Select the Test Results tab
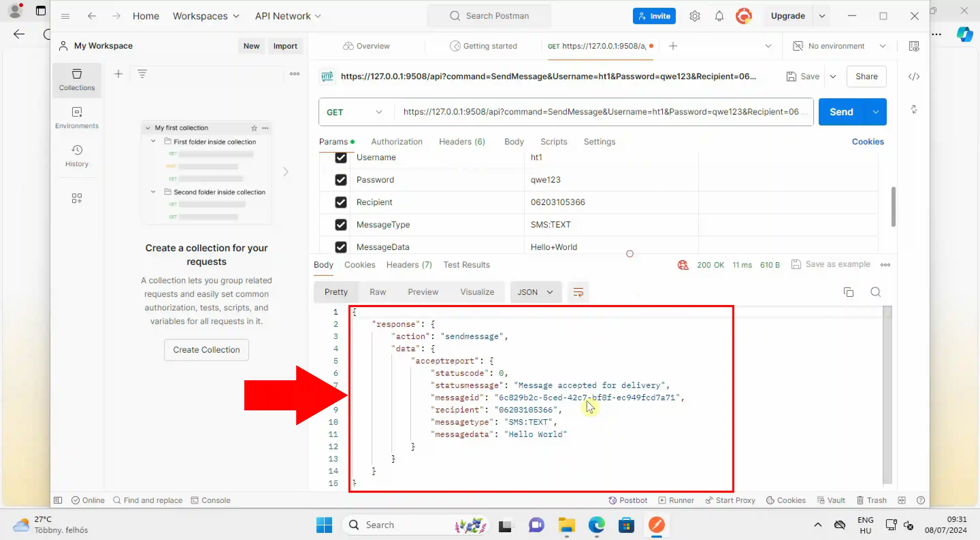The image size is (980, 540). [x=467, y=264]
